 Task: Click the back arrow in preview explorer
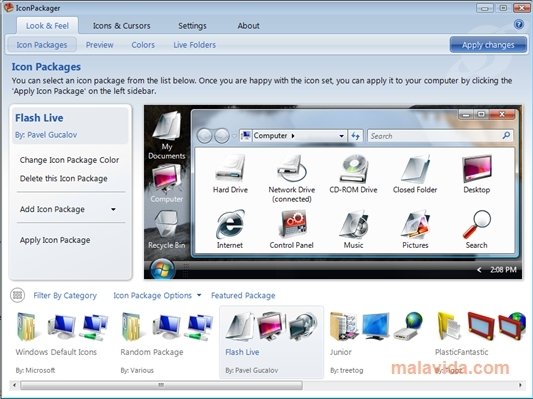[205, 136]
